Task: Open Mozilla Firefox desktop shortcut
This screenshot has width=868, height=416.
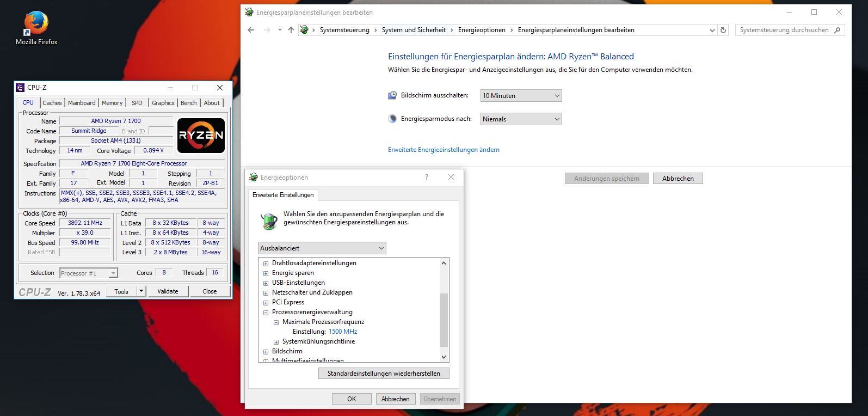Action: pyautogui.click(x=36, y=27)
